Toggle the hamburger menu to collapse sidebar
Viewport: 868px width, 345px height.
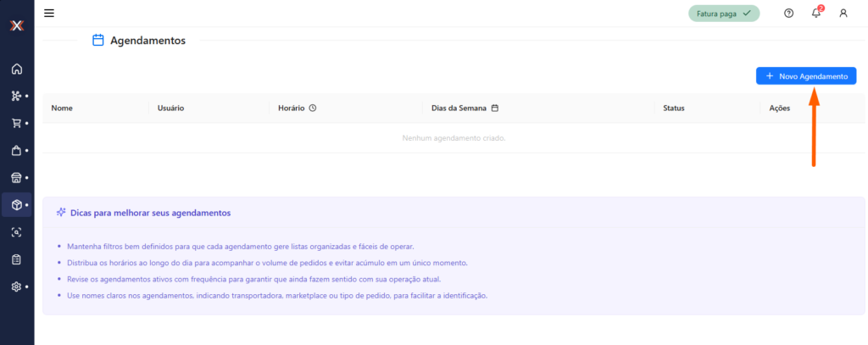(49, 13)
